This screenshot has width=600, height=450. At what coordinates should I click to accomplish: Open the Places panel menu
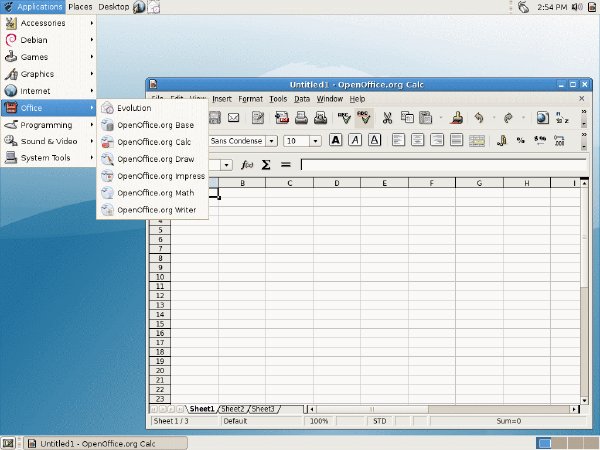pos(80,7)
